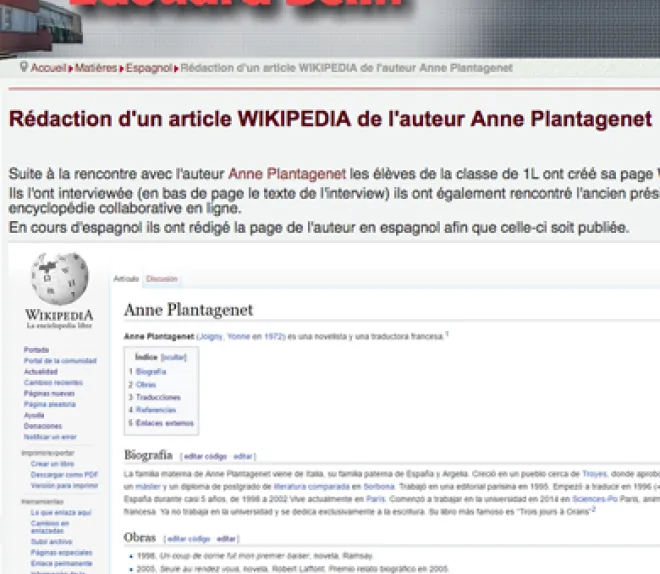The image size is (660, 574).
Task: Open the literatura comparada link in the biography
Action: pyautogui.click(x=311, y=486)
